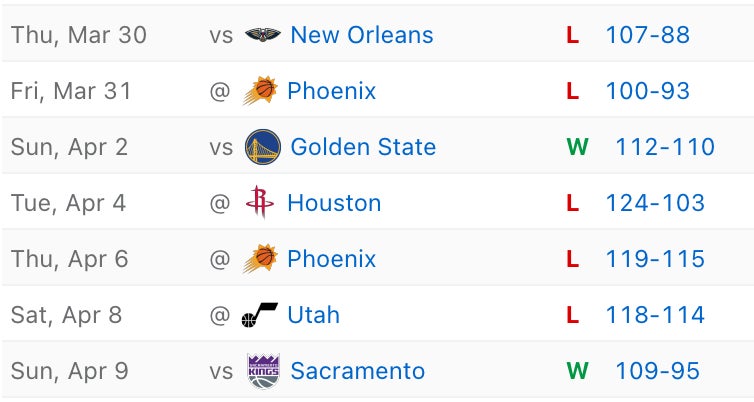Open the Golden State team link
Image resolution: width=754 pixels, height=402 pixels.
click(363, 148)
